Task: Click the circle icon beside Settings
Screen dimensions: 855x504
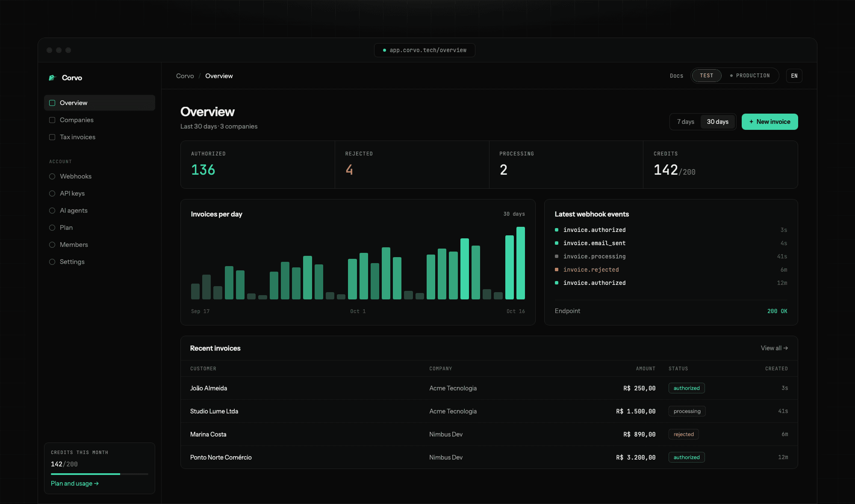Action: click(52, 262)
